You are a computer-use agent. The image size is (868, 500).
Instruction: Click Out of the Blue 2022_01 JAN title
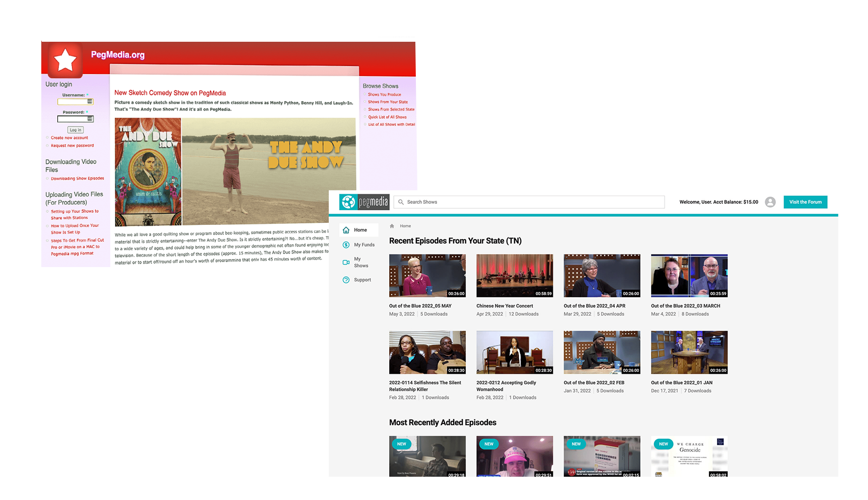[682, 383]
